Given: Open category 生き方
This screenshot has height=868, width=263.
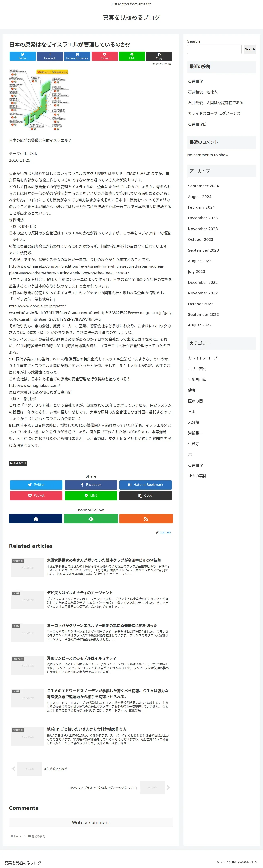Looking at the screenshot, I should [194, 444].
